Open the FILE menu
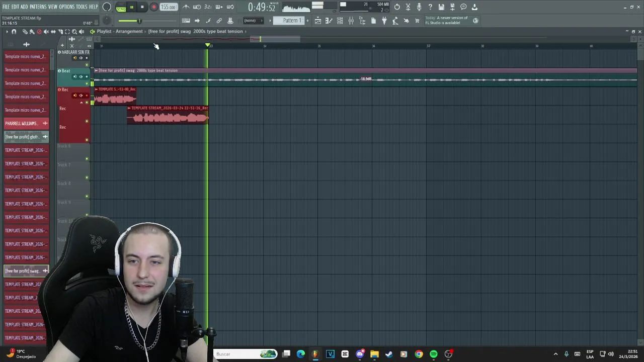 6,7
